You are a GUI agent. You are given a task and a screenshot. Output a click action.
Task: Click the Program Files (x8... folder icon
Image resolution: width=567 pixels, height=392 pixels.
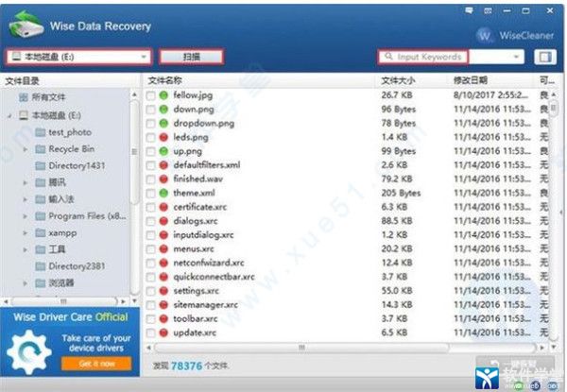click(40, 216)
